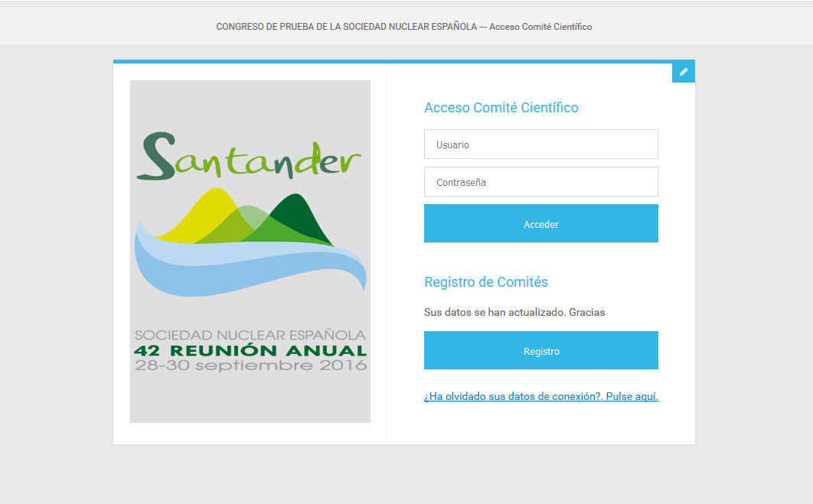Open the forgotten connection data link
Screen dimensions: 813x504
click(540, 396)
